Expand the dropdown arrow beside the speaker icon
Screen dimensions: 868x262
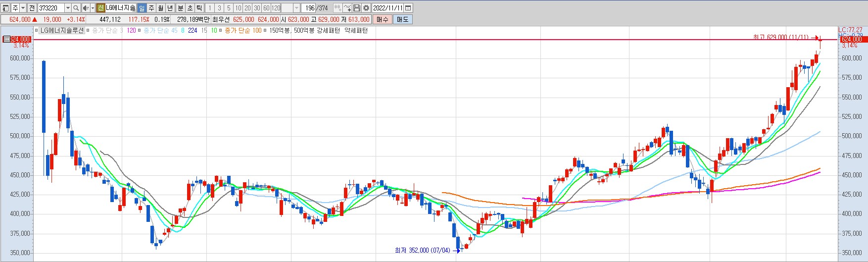coord(93,8)
